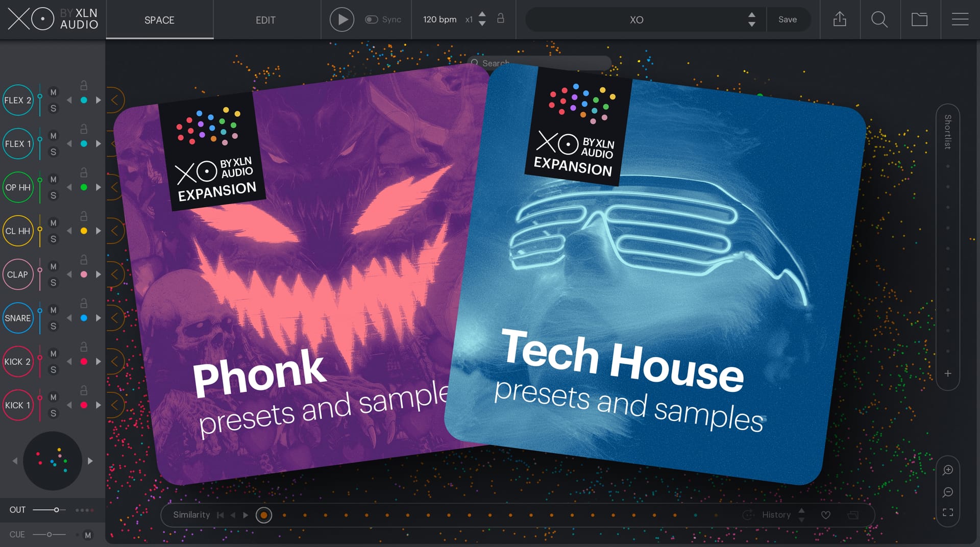Open the XO preset name selector
Image resolution: width=980 pixels, height=547 pixels.
click(x=636, y=20)
